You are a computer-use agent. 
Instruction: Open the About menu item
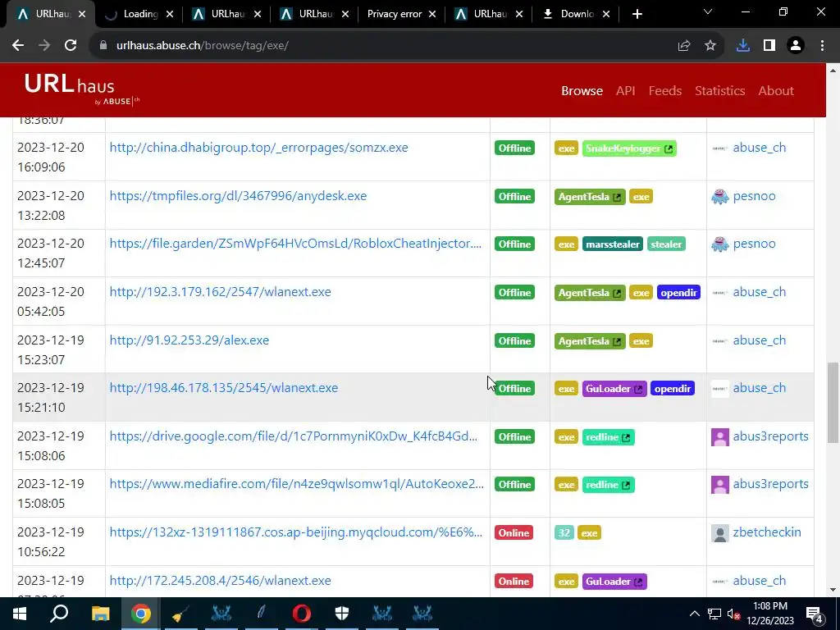(776, 90)
